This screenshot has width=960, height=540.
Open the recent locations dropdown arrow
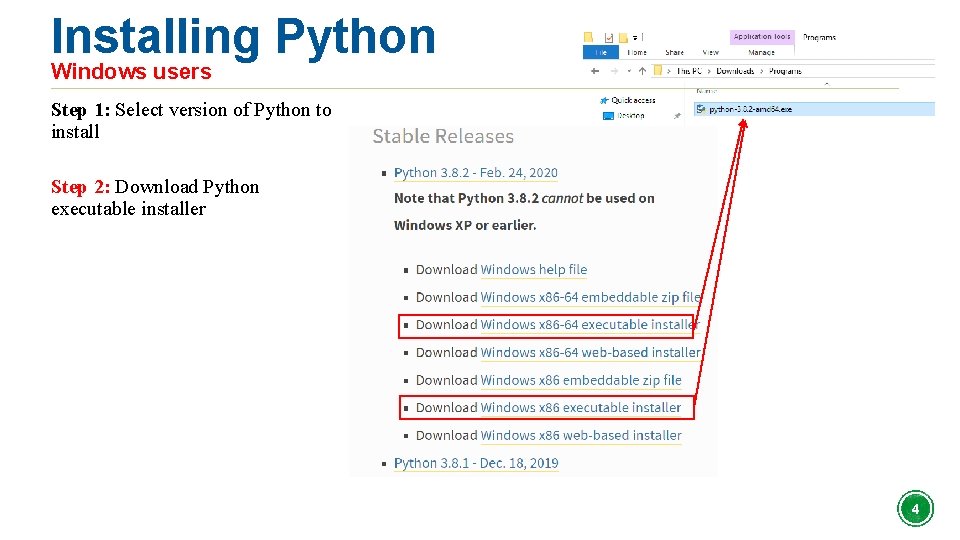pyautogui.click(x=627, y=71)
